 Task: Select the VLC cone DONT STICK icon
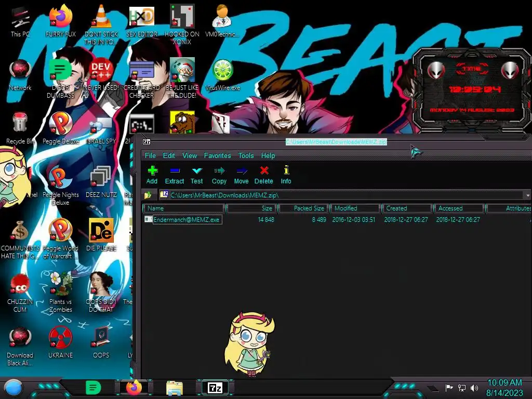101,25
